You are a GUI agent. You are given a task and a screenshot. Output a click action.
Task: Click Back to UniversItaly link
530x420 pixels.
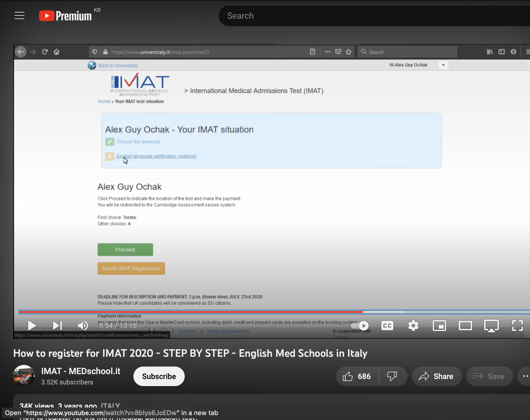[x=118, y=66]
